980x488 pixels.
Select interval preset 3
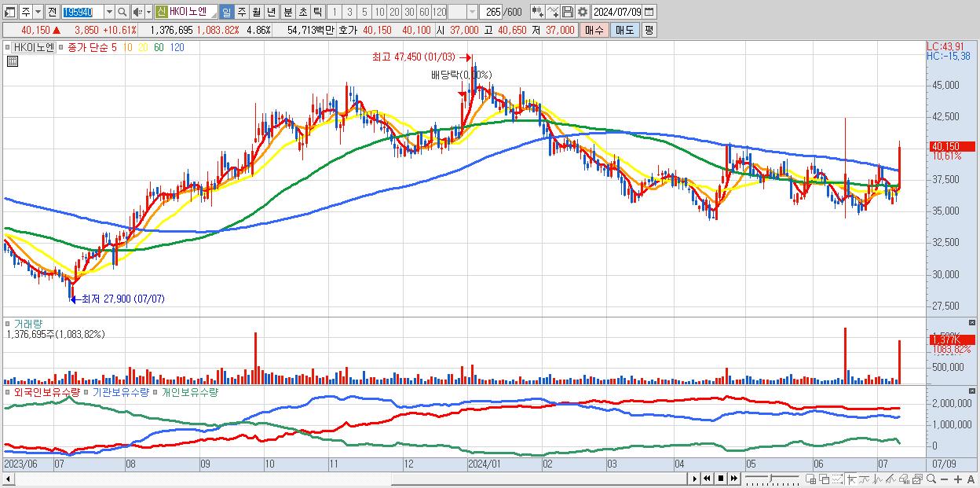point(349,12)
